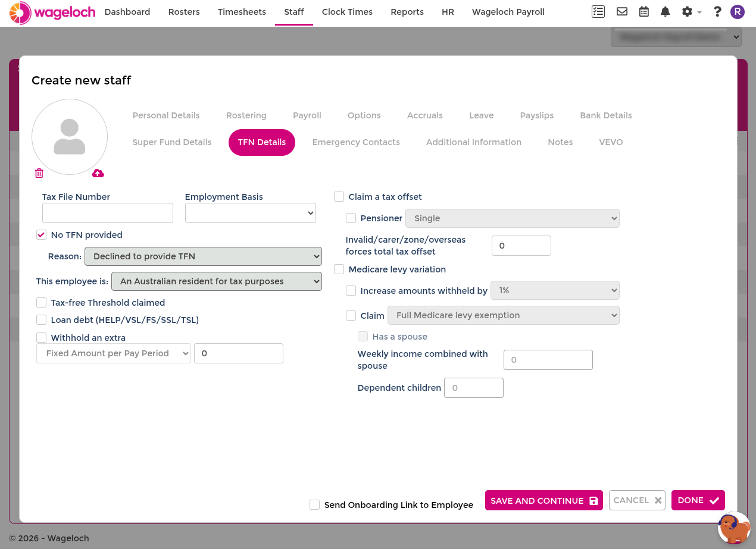Image resolution: width=756 pixels, height=549 pixels.
Task: Click Save and Continue button
Action: click(x=544, y=500)
